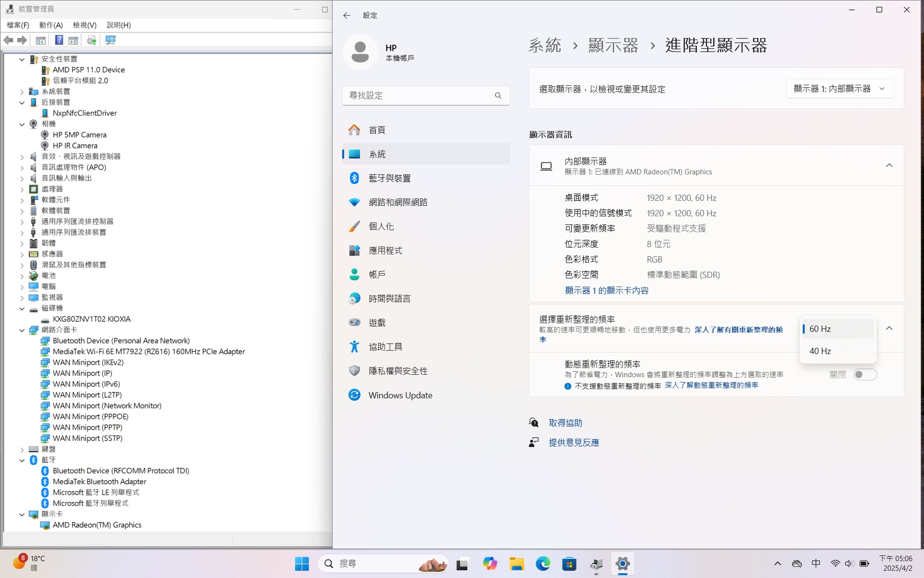Open the Windows Update settings section

pyautogui.click(x=400, y=395)
